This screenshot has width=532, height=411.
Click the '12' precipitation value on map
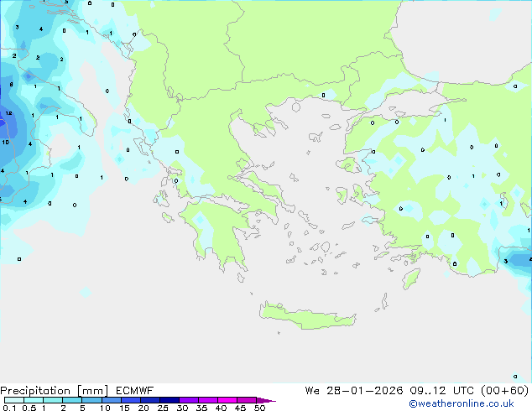(9, 113)
